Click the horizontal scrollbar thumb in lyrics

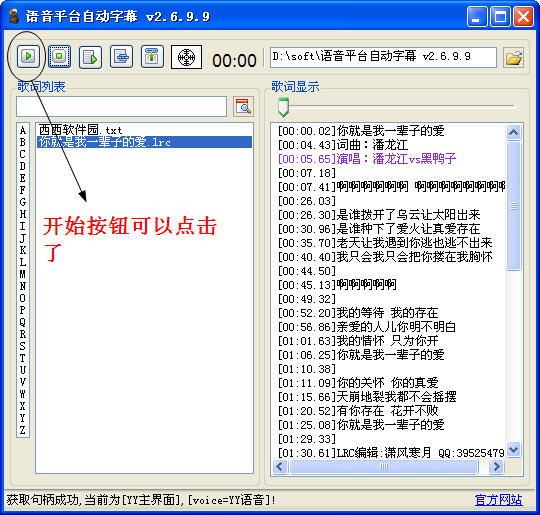[384, 467]
